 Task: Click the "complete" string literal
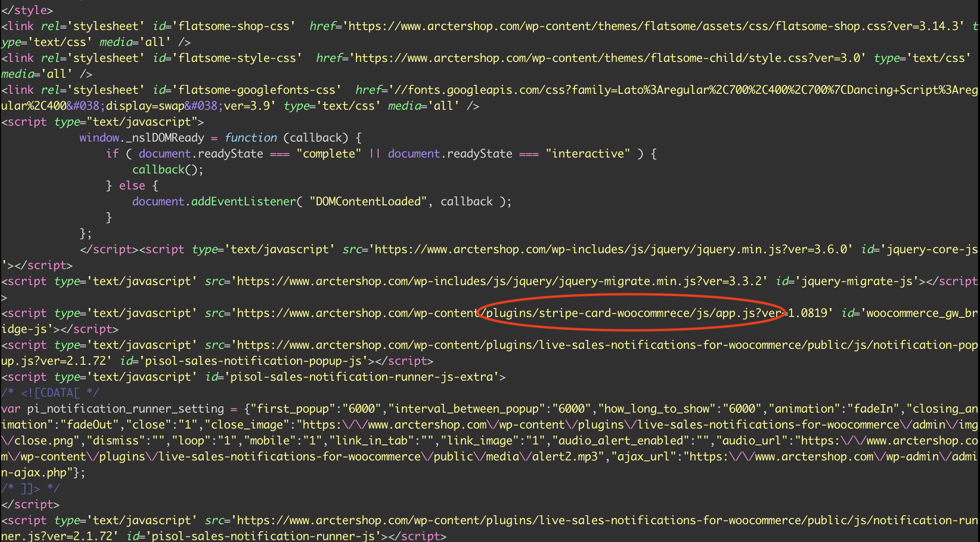[329, 154]
